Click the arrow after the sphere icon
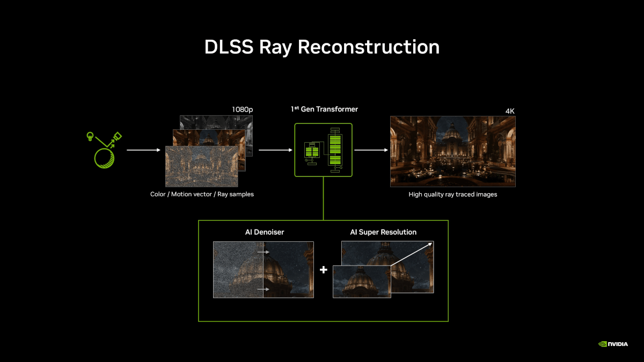Viewport: 644px width, 362px height. pyautogui.click(x=143, y=150)
